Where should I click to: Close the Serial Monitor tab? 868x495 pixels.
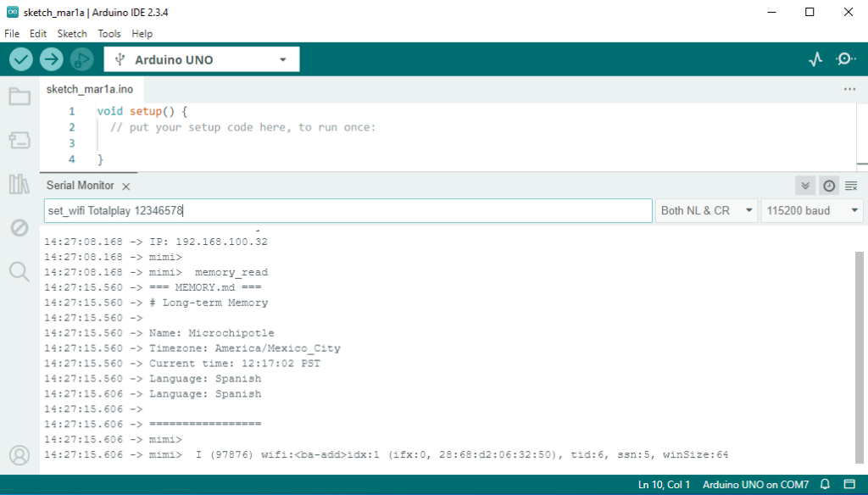[125, 186]
